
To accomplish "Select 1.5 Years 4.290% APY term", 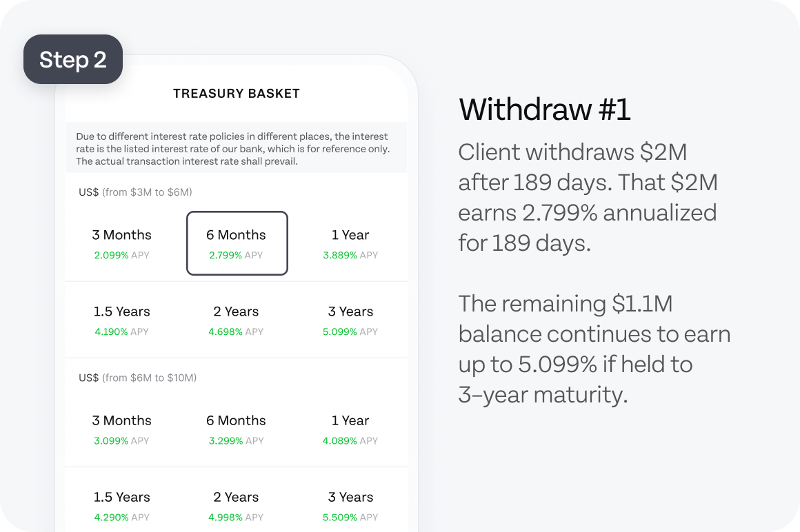I will tap(121, 506).
